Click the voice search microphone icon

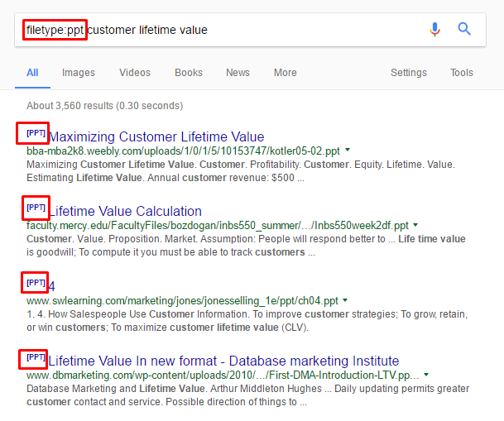tap(434, 30)
